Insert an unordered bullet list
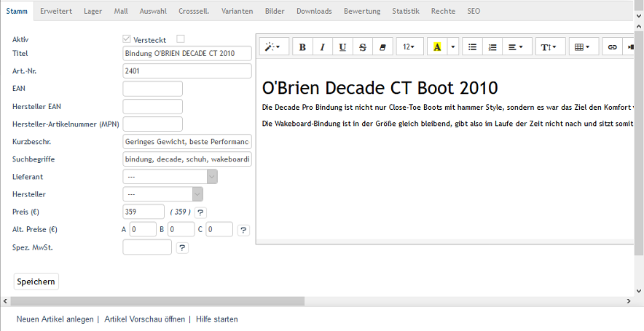The image size is (644, 331). pos(472,47)
